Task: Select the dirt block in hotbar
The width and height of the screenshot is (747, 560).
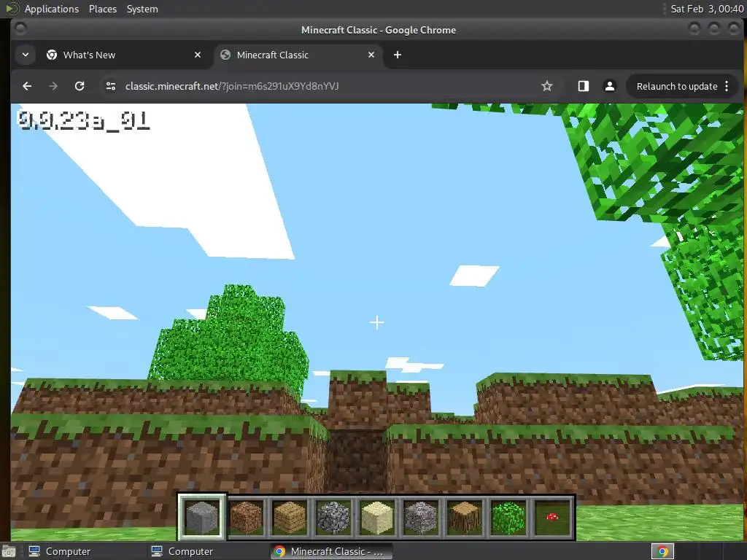Action: coord(246,517)
